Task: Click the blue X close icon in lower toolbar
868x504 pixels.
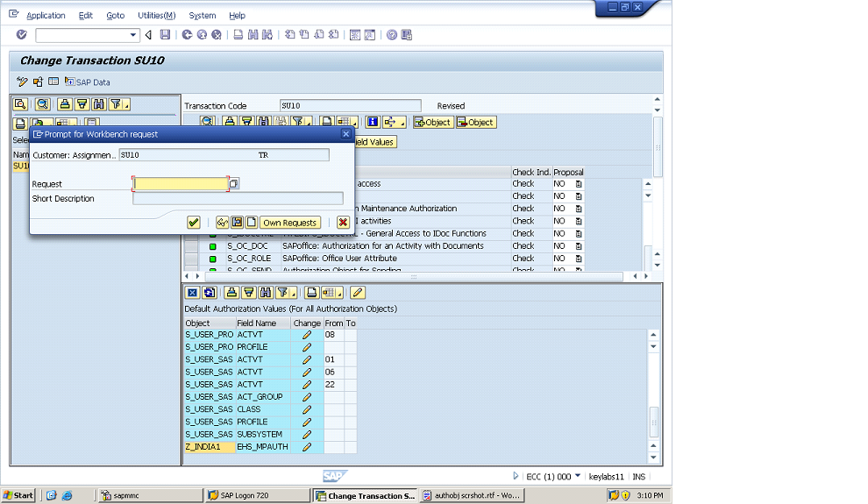Action: coord(192,293)
